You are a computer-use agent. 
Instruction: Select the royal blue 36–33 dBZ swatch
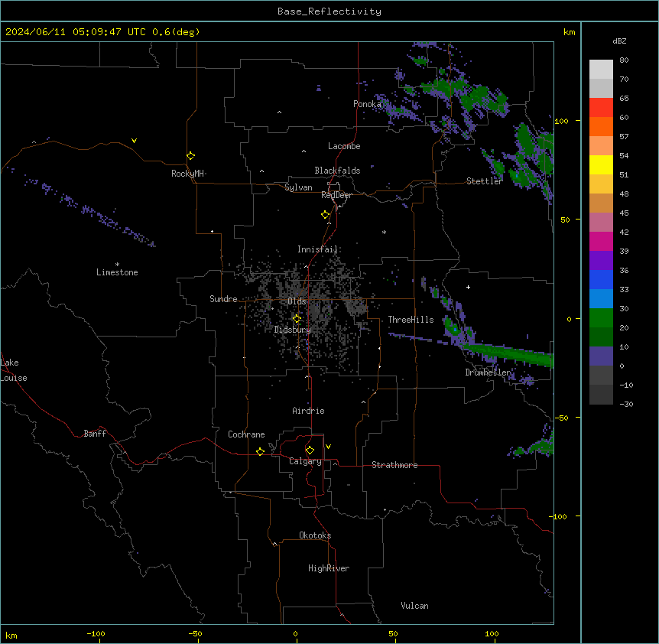click(601, 279)
